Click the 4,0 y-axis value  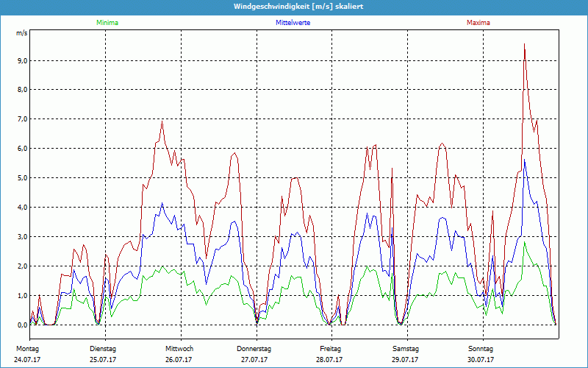[23, 208]
